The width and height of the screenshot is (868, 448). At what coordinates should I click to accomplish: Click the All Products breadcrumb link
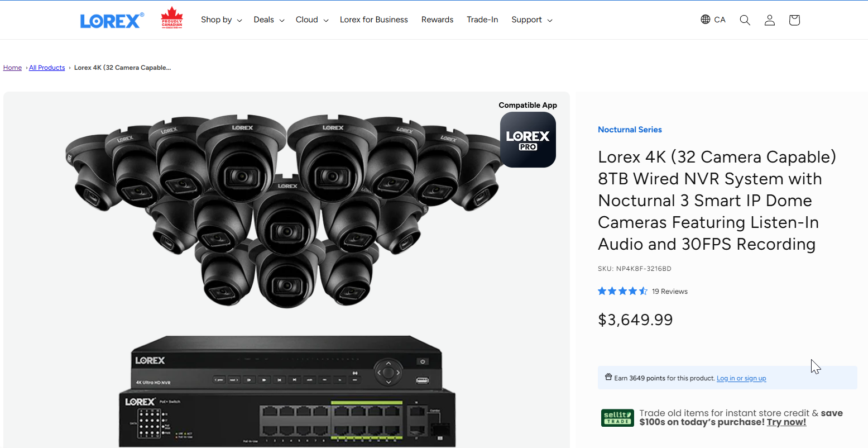point(47,68)
